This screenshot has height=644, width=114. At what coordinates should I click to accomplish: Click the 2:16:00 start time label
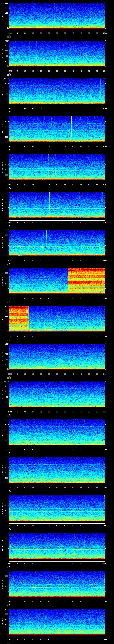(x=9, y=109)
